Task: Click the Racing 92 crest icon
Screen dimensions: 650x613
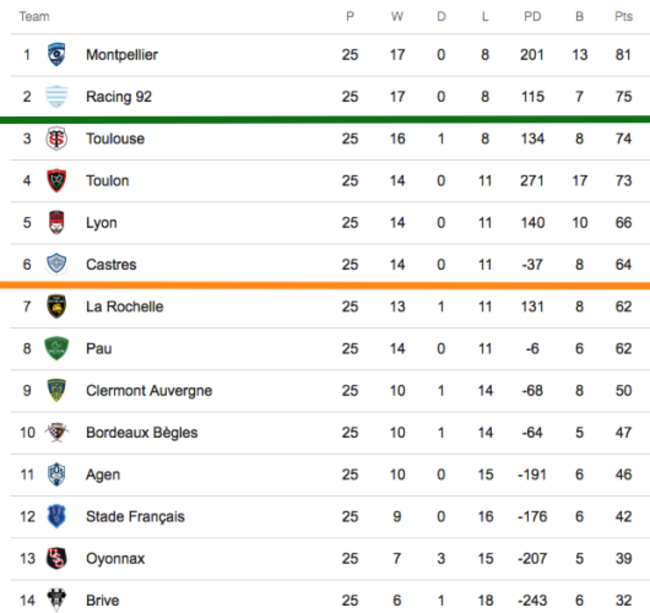Action: click(57, 96)
